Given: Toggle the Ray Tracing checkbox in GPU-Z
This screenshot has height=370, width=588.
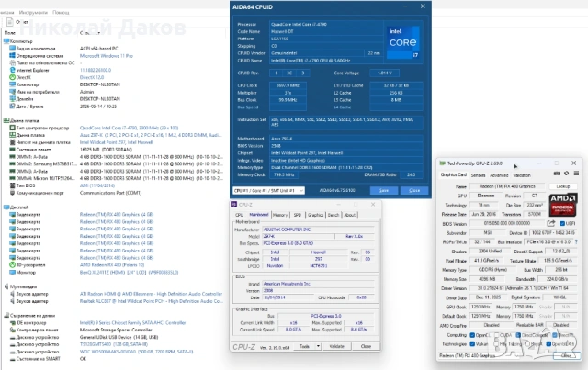Looking at the screenshot, I should click(496, 343).
